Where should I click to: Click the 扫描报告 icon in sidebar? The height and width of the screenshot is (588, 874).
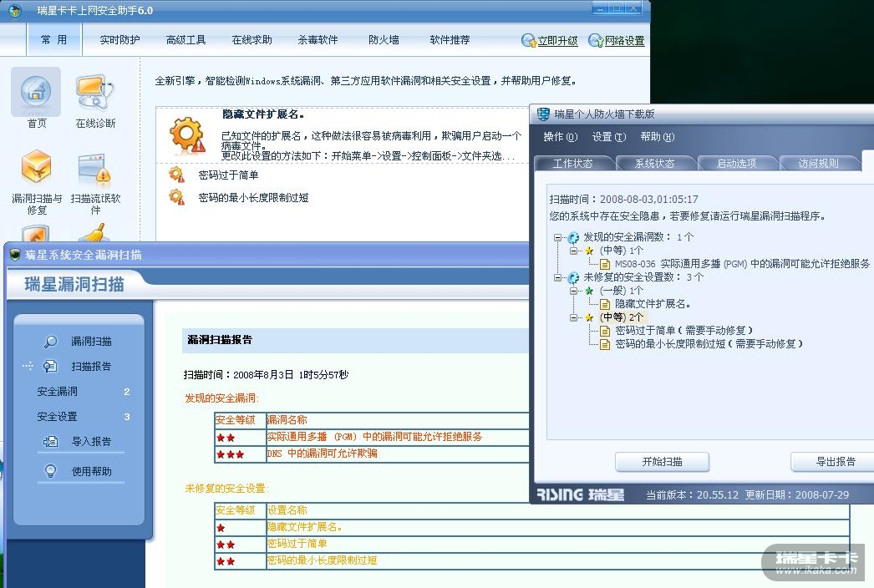pyautogui.click(x=50, y=366)
